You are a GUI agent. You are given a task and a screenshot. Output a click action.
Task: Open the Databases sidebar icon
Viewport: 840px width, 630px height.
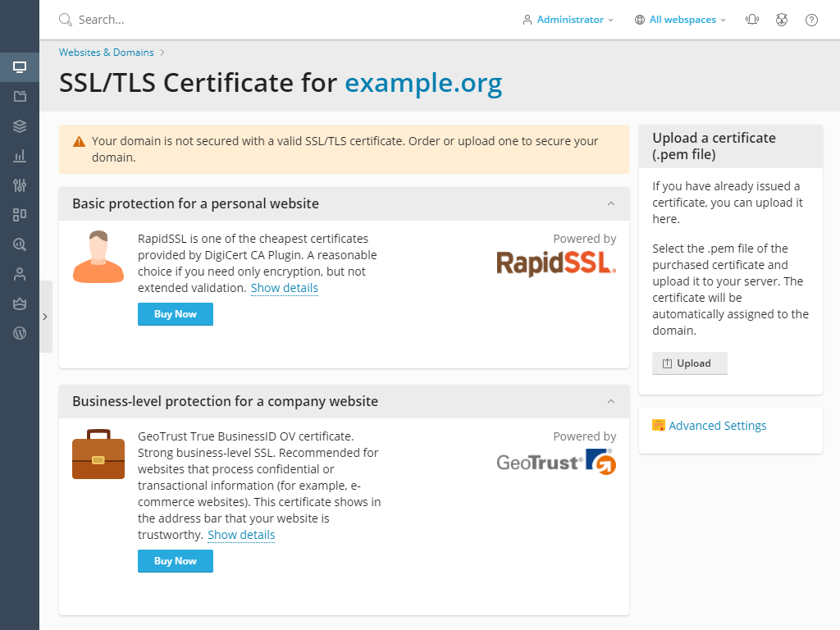pyautogui.click(x=20, y=126)
